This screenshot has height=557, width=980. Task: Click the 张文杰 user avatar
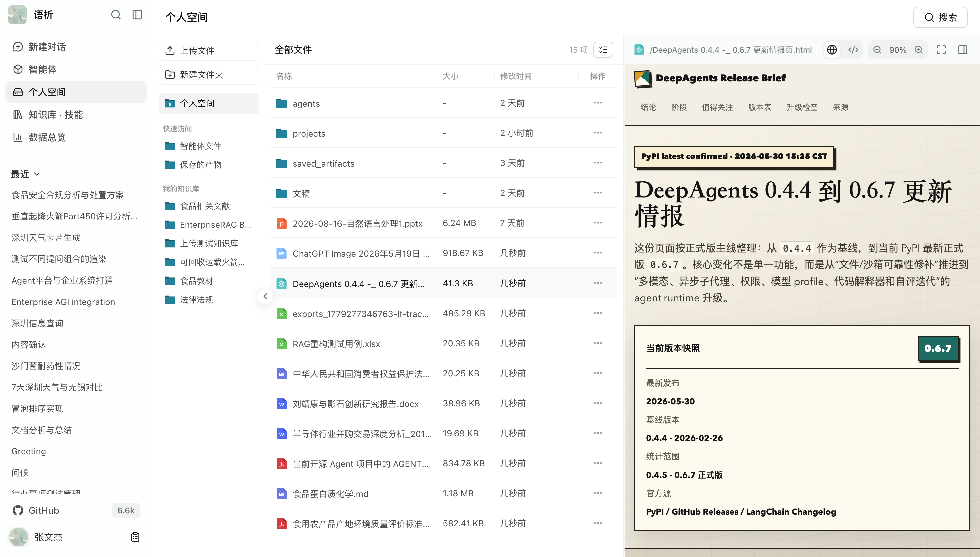[18, 537]
